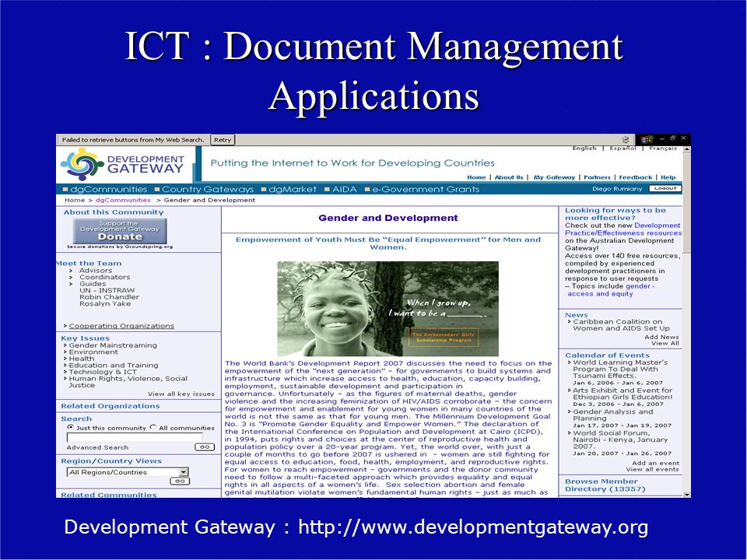Click the vertical scrollbar down arrow
Image resolution: width=747 pixels, height=560 pixels.
point(686,495)
